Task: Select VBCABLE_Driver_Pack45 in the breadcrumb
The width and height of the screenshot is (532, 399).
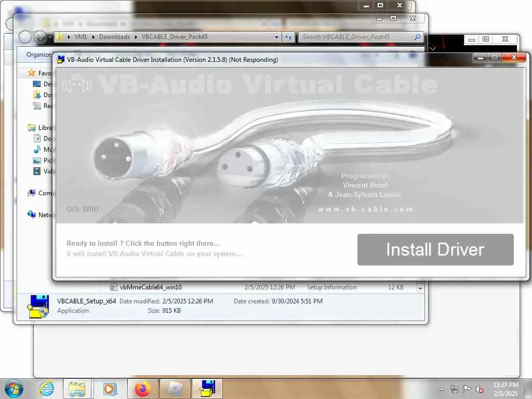Action: pyautogui.click(x=175, y=37)
